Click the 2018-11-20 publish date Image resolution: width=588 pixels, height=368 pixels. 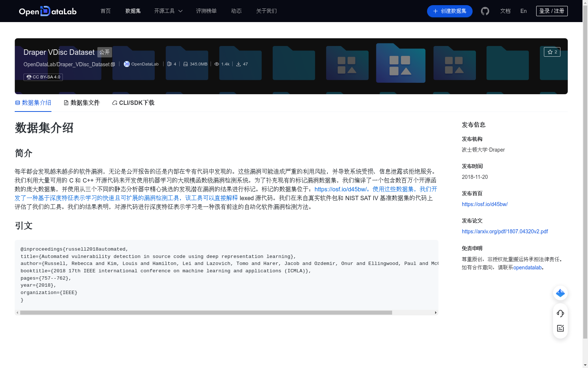pos(475,177)
